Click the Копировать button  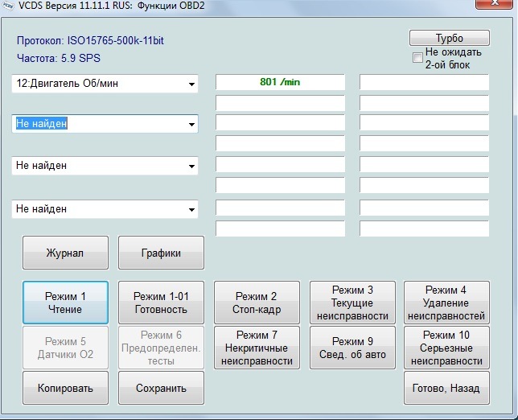65,388
